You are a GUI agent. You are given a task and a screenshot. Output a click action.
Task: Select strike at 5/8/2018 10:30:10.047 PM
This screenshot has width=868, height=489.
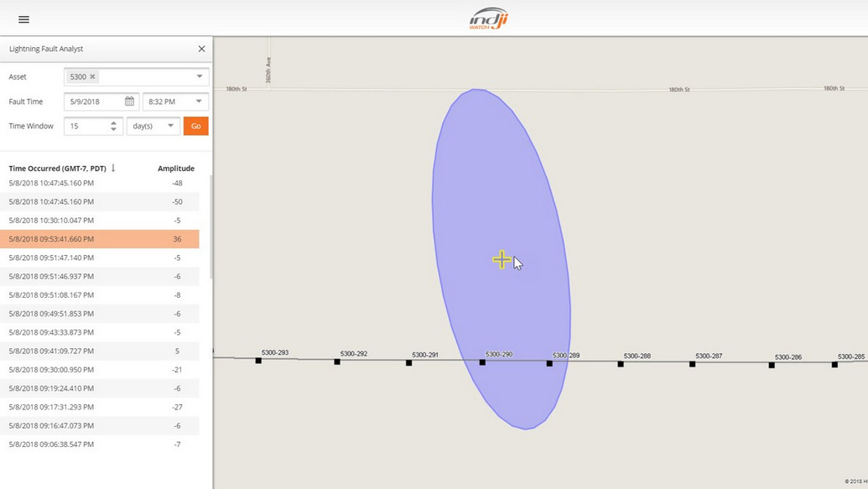point(100,221)
